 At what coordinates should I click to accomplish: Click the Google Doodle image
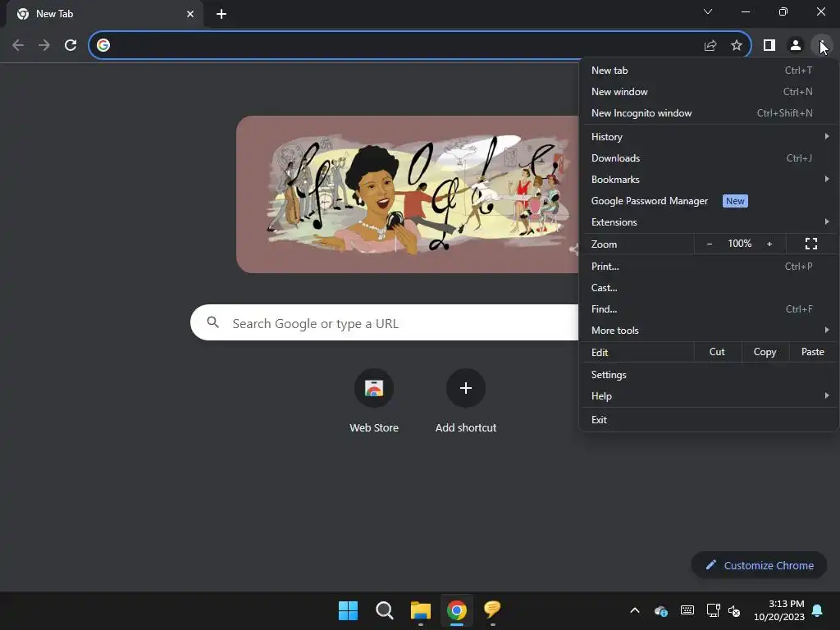(408, 194)
